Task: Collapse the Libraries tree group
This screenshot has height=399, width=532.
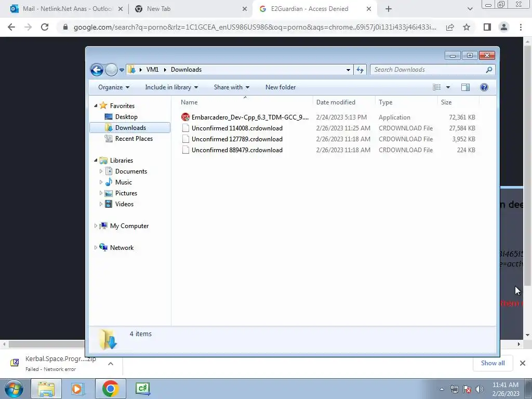Action: pyautogui.click(x=96, y=160)
